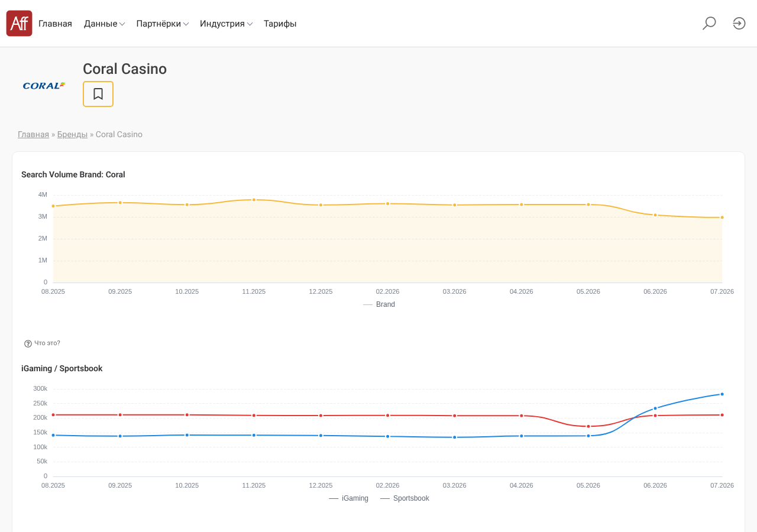Expand the Данные menu
Image resolution: width=757 pixels, height=532 pixels.
pyautogui.click(x=104, y=24)
